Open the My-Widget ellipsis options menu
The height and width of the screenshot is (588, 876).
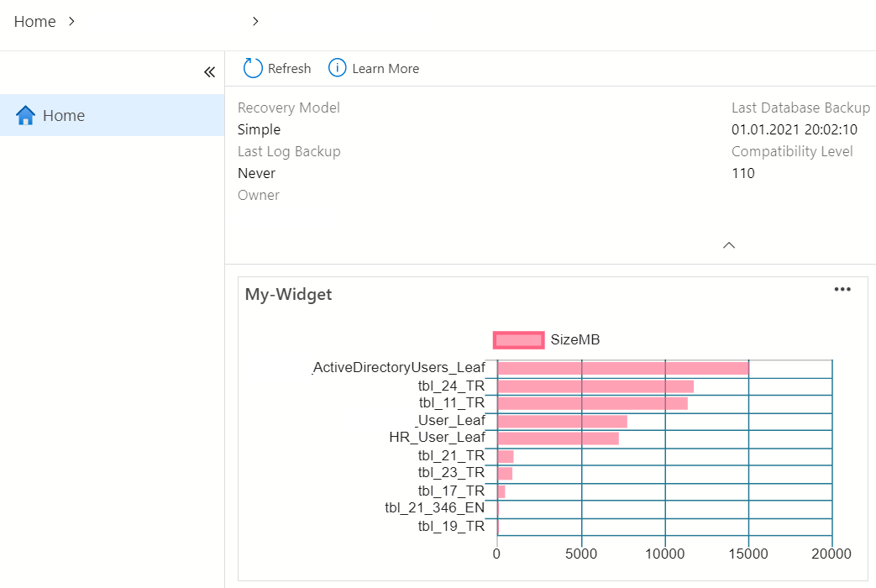tap(842, 289)
